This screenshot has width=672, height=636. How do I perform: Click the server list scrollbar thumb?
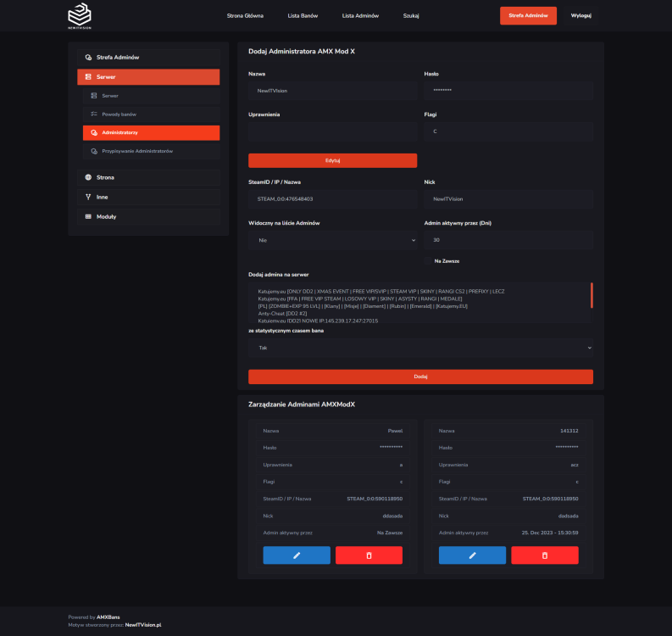coord(591,295)
